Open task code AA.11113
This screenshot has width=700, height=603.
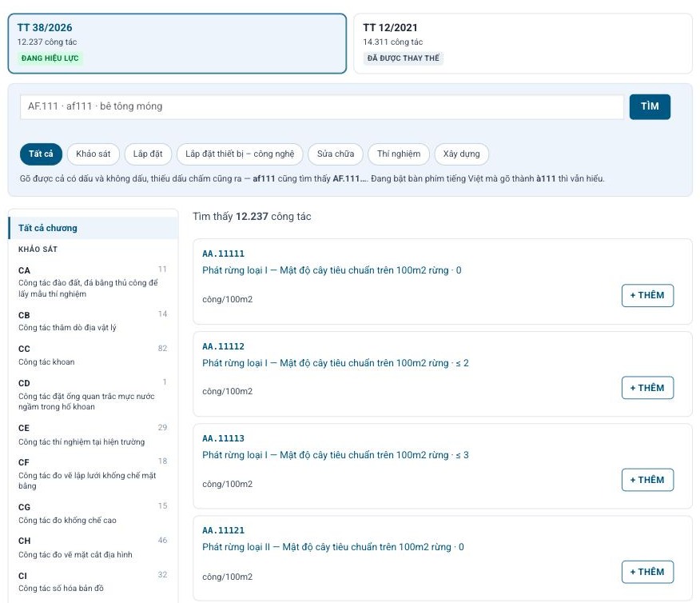(x=223, y=438)
